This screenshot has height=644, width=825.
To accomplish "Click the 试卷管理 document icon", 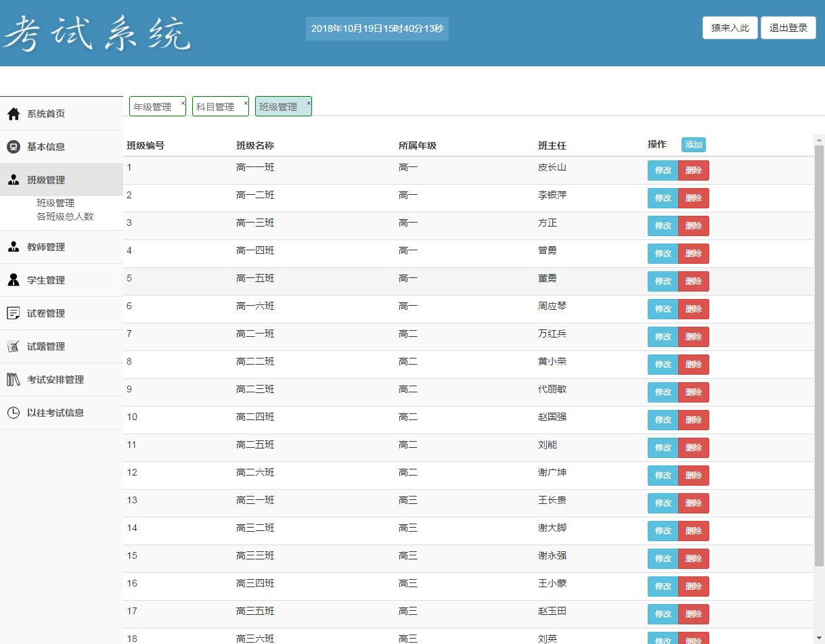I will coord(13,313).
